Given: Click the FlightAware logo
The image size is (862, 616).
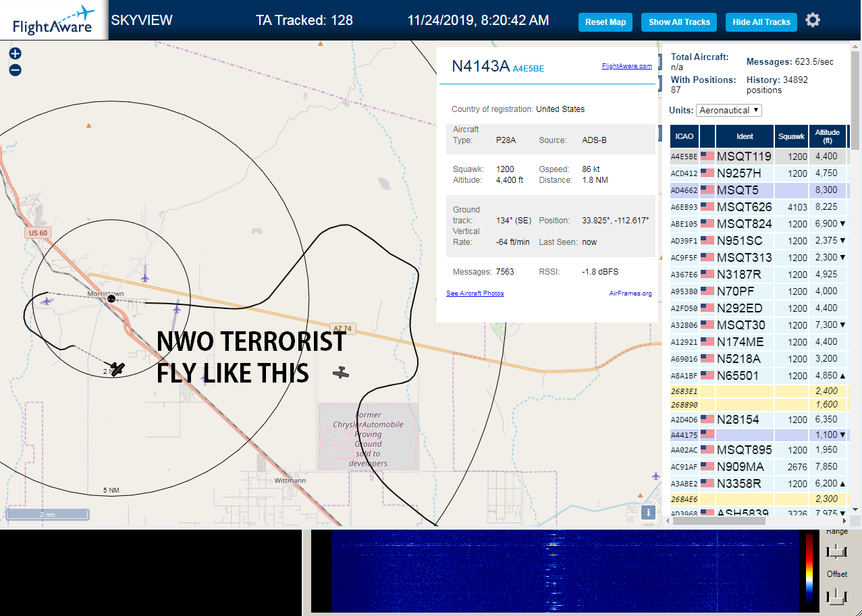Looking at the screenshot, I should [x=54, y=20].
